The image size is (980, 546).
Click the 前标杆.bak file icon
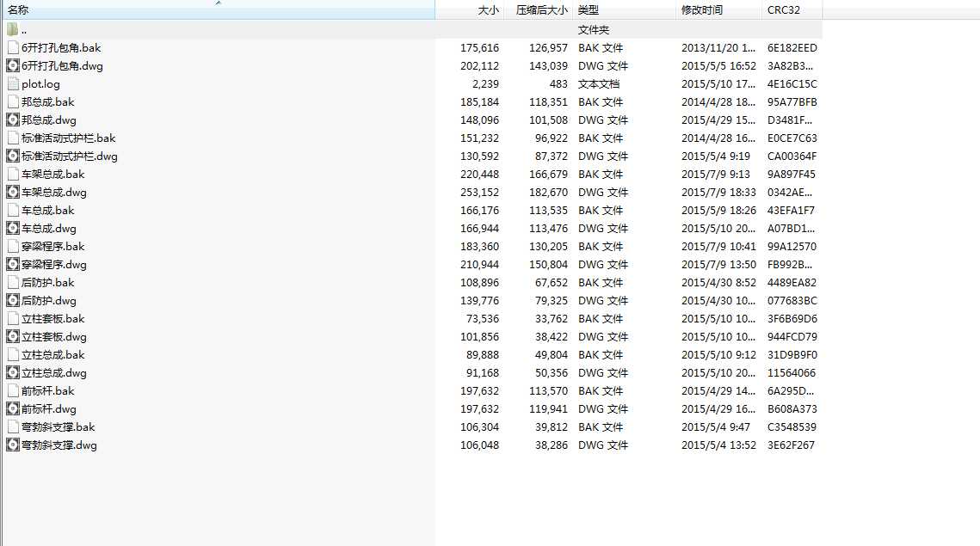tap(13, 392)
